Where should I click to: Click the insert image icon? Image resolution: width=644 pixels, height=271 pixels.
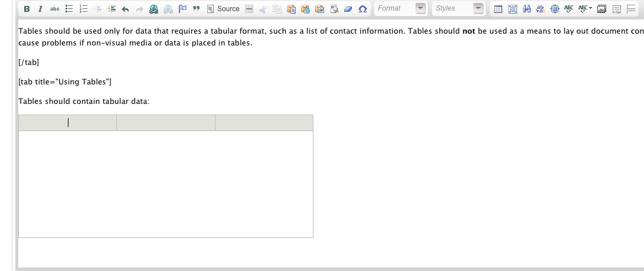tap(601, 9)
